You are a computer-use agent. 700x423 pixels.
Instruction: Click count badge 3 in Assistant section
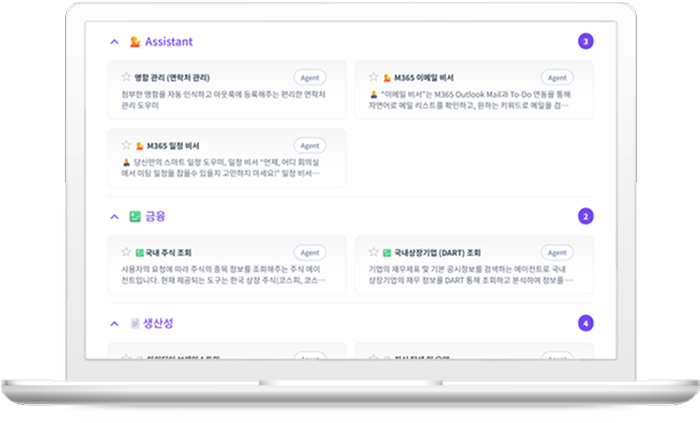[x=586, y=41]
